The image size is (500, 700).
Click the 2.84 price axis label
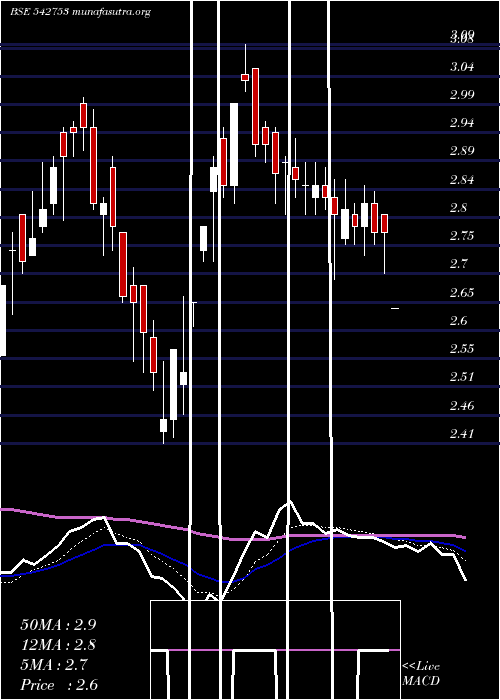coord(462,179)
